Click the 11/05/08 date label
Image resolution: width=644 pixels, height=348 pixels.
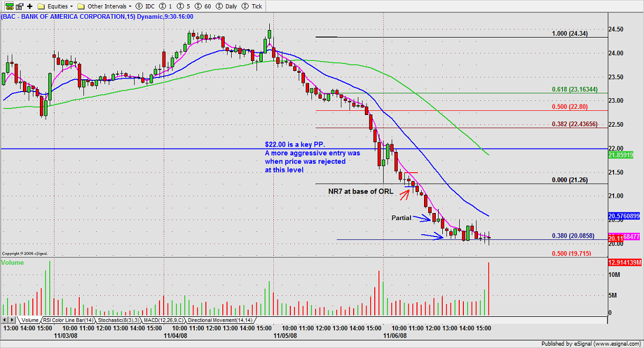tap(285, 336)
